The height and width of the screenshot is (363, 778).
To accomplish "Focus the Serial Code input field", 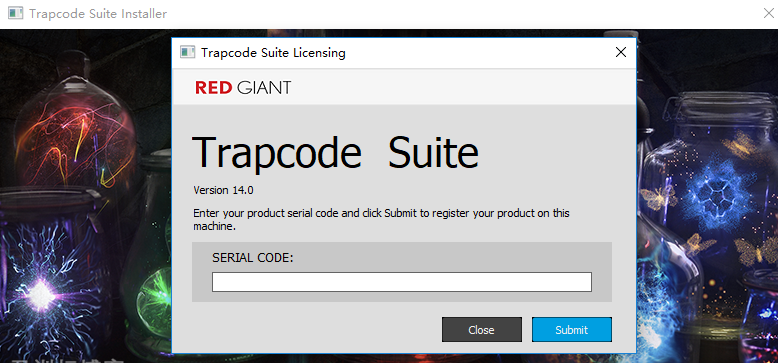I will 402,282.
